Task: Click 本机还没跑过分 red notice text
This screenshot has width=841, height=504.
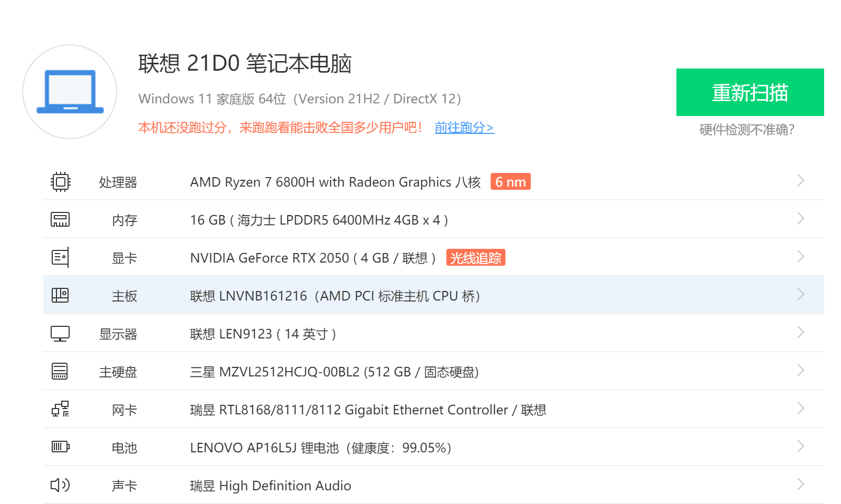Action: [280, 128]
